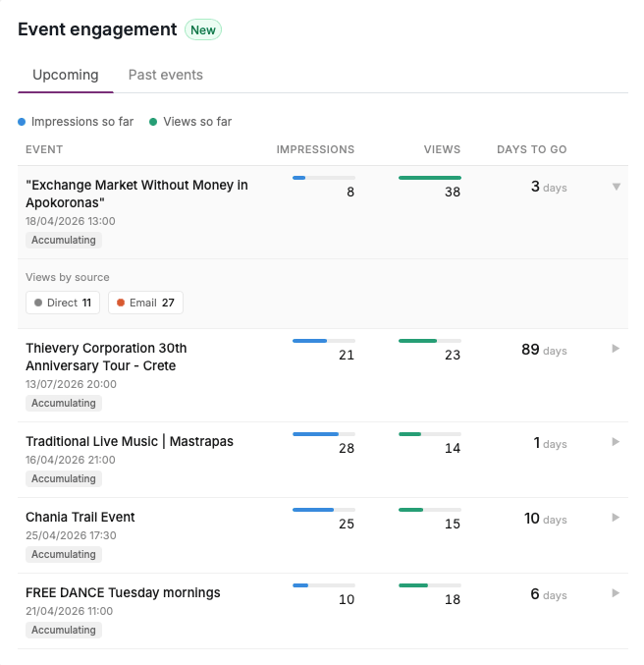Screen dimensions: 644x665
Task: Click impressions value 28
Action: pyautogui.click(x=347, y=448)
